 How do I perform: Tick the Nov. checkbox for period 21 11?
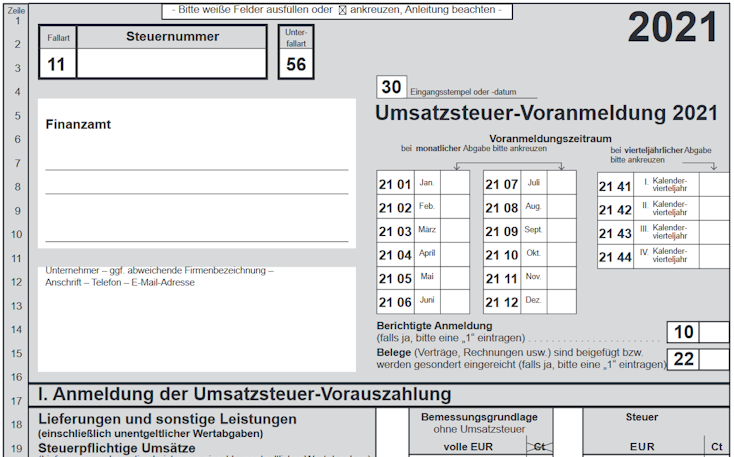(562, 278)
